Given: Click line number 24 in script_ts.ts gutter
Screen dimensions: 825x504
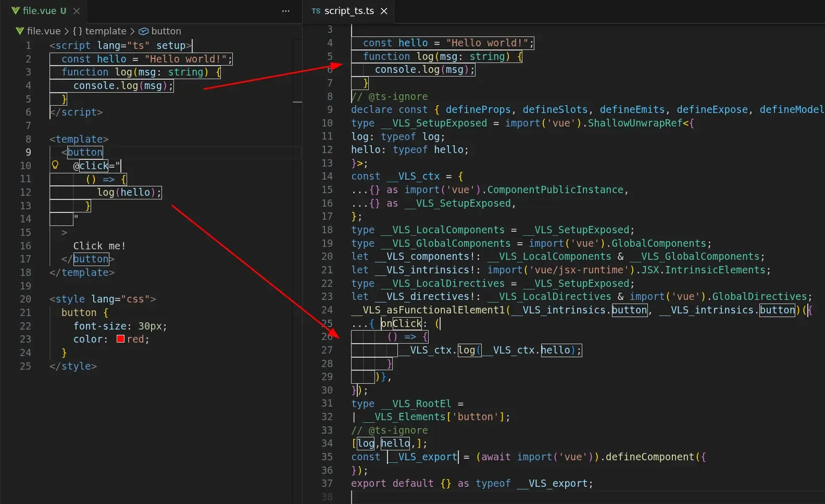Looking at the screenshot, I should 327,310.
